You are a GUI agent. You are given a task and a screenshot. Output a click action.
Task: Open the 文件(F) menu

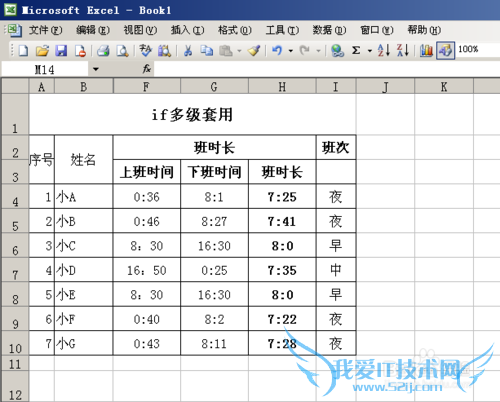coord(46,30)
